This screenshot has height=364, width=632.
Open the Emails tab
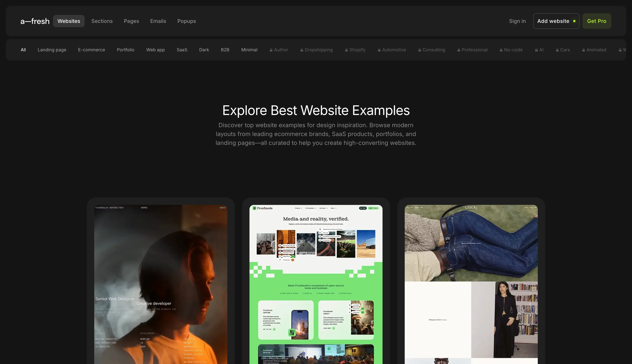pos(158,21)
